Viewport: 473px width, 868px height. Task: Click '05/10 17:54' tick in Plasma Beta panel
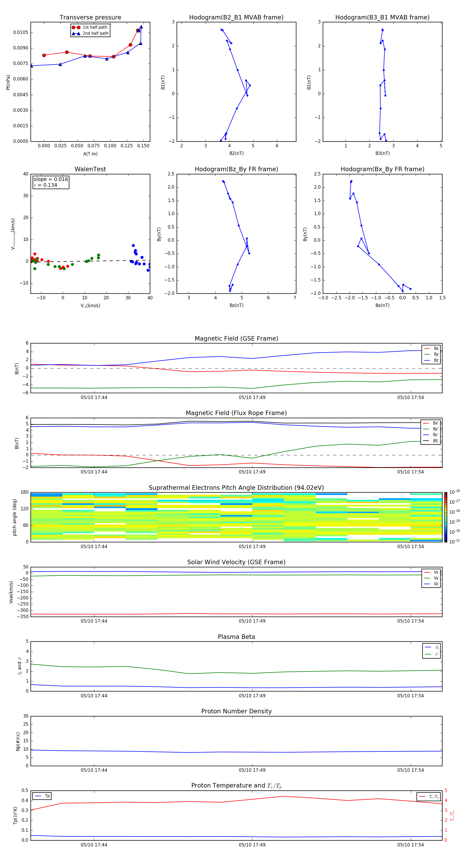[x=410, y=696]
